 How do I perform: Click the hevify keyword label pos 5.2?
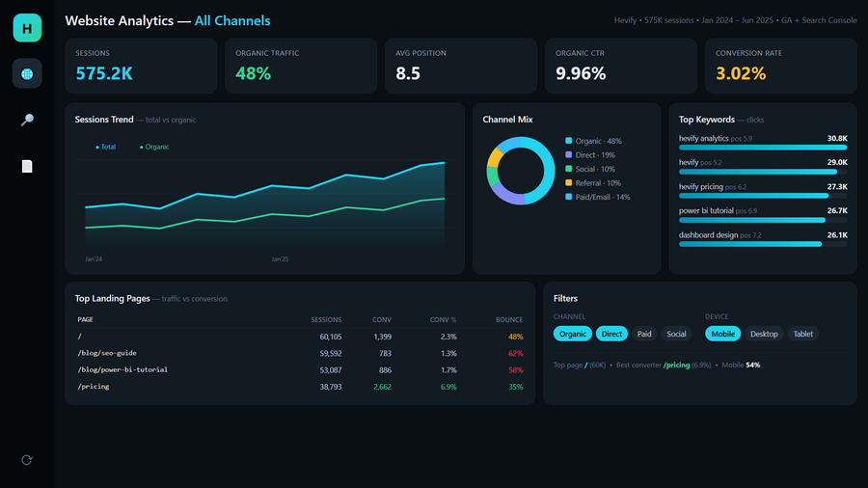pyautogui.click(x=700, y=162)
